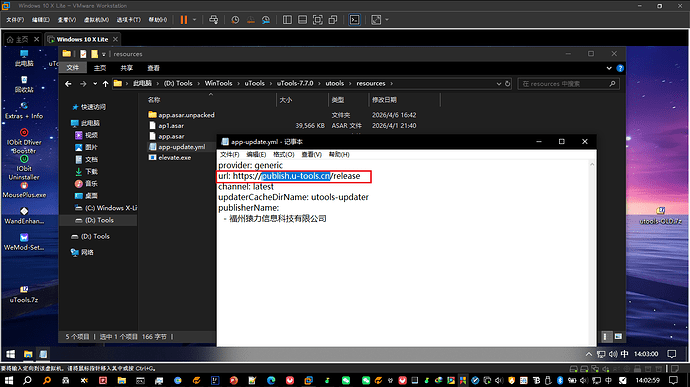Click the VMware pause virtual machine button
Viewport: 690px width, 387px height.
[184, 19]
